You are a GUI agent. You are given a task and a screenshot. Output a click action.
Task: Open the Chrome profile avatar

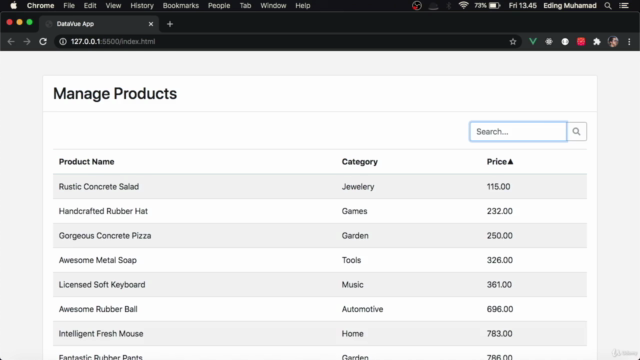[x=613, y=42]
